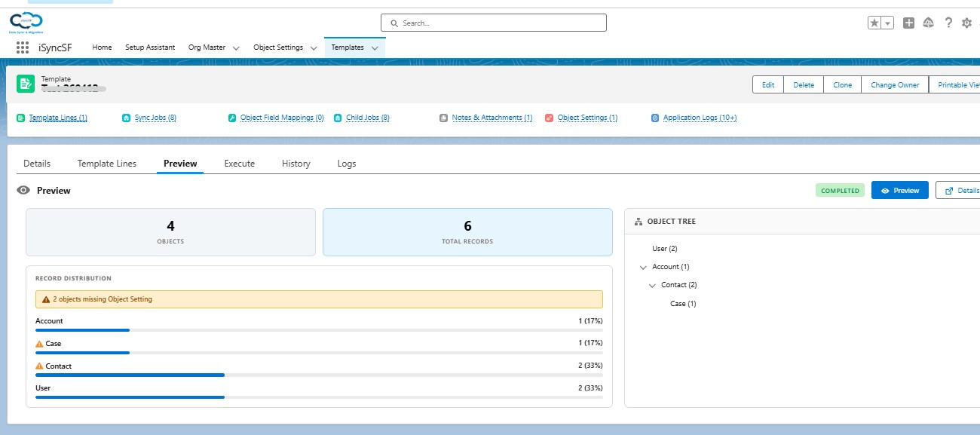Expand the Object Settings nav dropdown
980x435 pixels.
coord(314,47)
